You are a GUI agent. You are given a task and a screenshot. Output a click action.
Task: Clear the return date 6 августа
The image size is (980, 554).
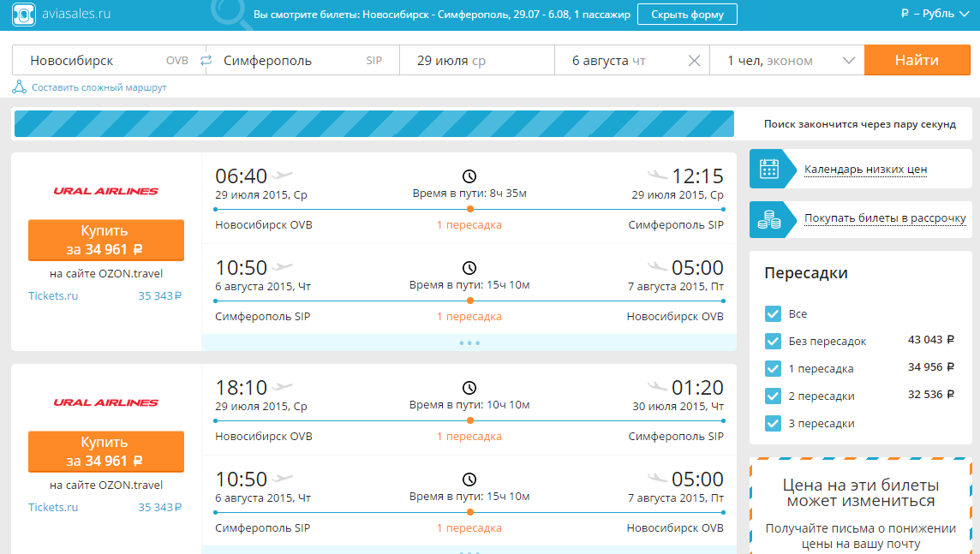(694, 61)
